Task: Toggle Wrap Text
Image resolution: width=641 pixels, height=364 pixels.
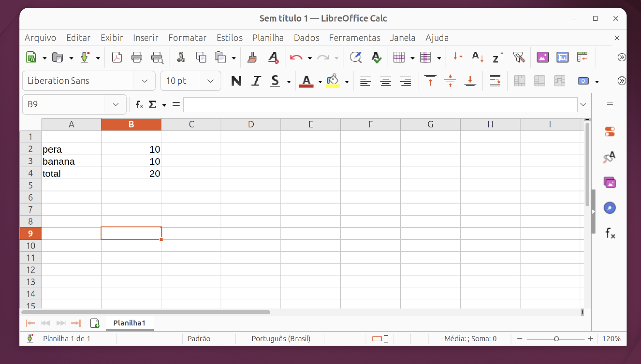Action: [495, 81]
